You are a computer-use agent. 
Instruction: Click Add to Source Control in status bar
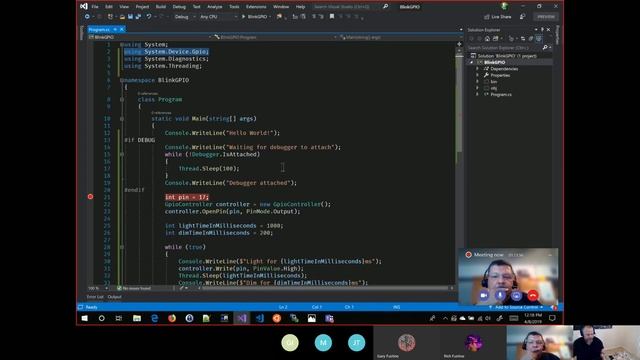516,307
